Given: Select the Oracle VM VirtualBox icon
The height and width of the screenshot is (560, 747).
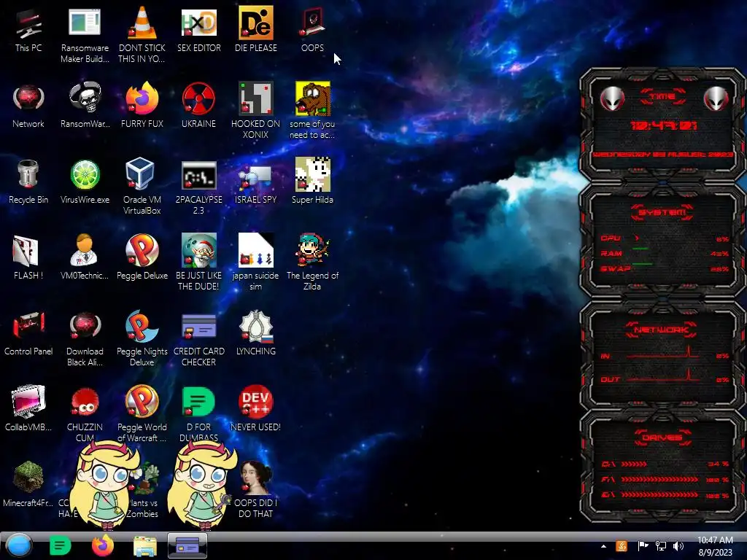Looking at the screenshot, I should (x=139, y=174).
